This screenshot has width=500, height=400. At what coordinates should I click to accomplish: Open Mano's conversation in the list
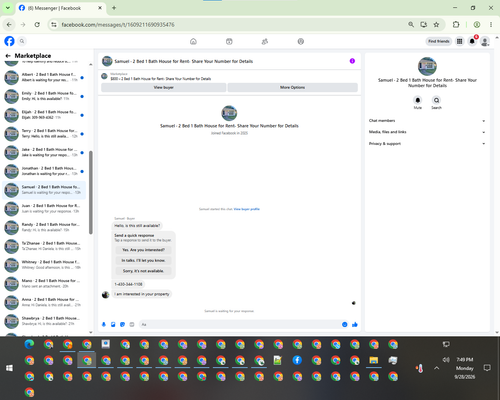(44, 284)
